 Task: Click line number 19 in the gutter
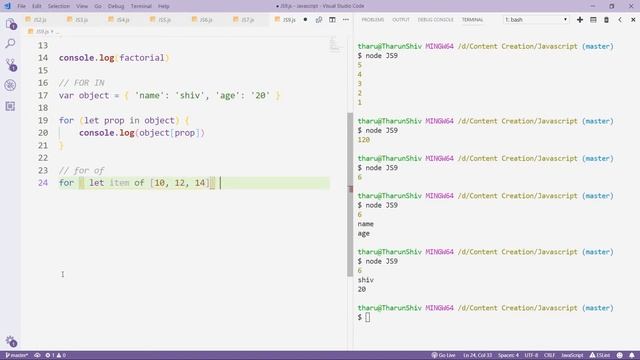click(x=43, y=120)
